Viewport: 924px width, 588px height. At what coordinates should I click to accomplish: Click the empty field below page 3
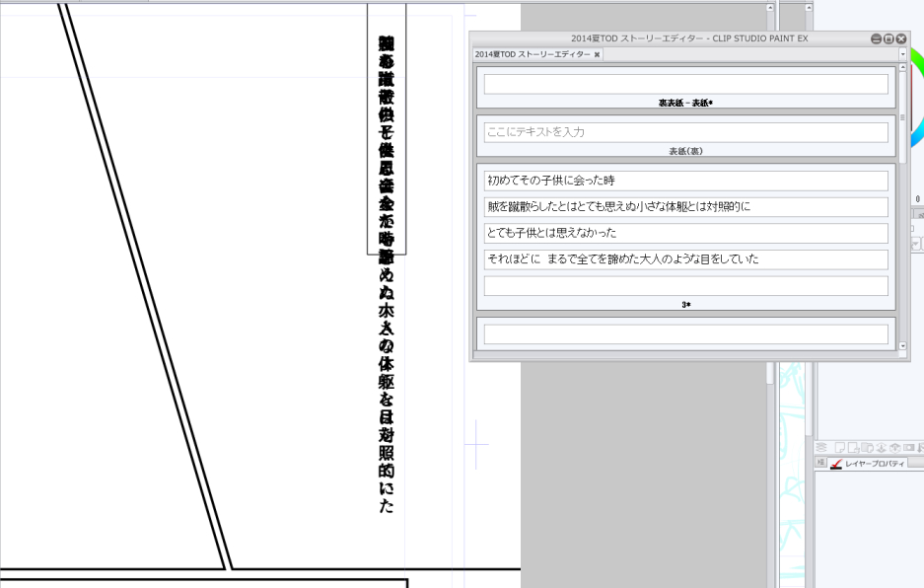[x=686, y=333]
